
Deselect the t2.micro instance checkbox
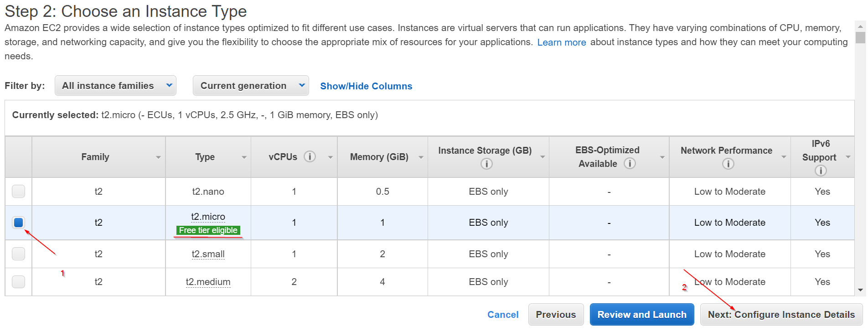tap(18, 223)
